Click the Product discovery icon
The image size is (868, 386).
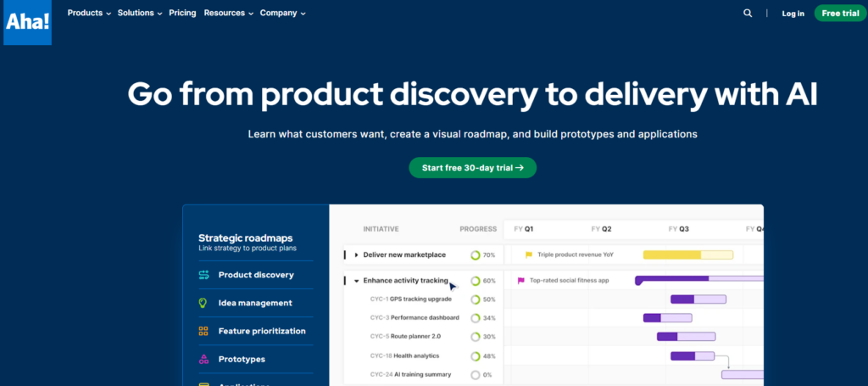[x=203, y=275]
